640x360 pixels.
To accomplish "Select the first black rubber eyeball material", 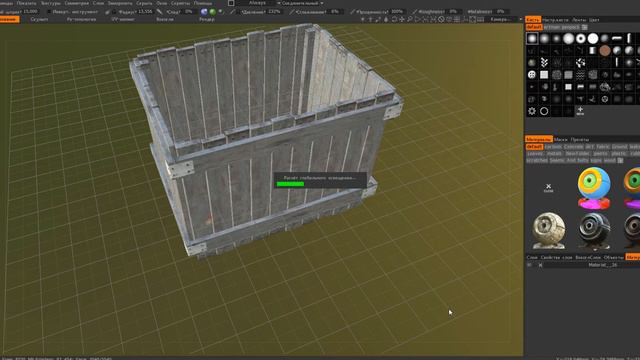I will [x=594, y=231].
